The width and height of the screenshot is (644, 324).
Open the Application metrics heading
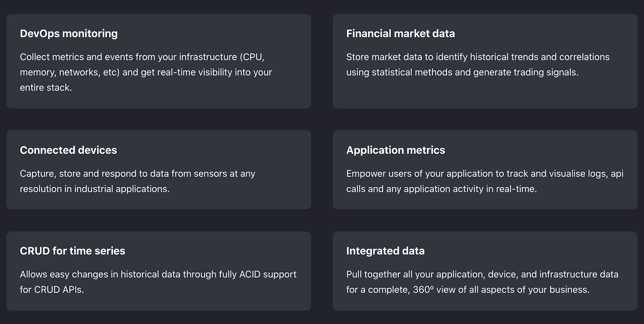(x=395, y=150)
